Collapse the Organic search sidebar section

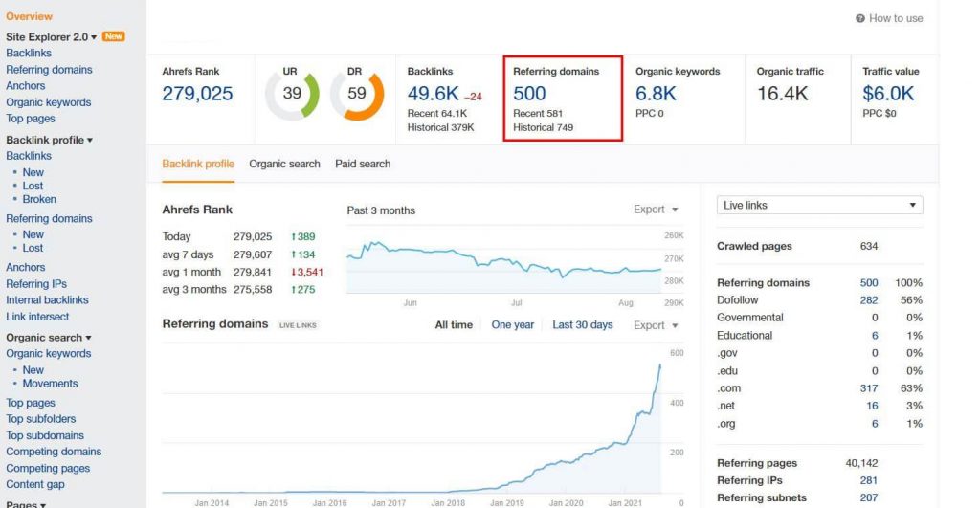click(x=49, y=338)
